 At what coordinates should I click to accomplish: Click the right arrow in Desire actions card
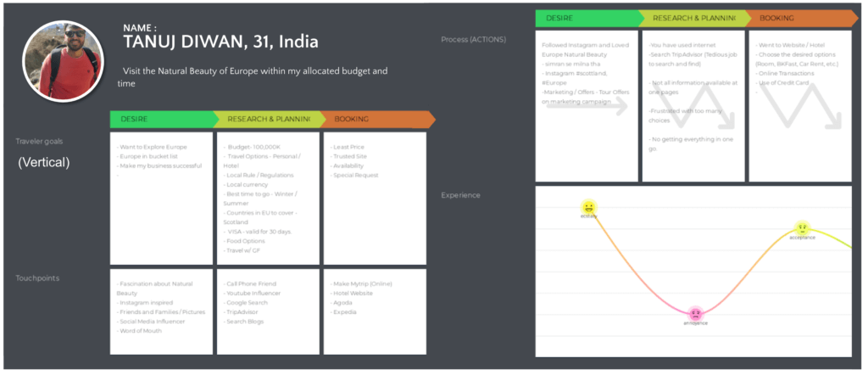tap(587, 105)
